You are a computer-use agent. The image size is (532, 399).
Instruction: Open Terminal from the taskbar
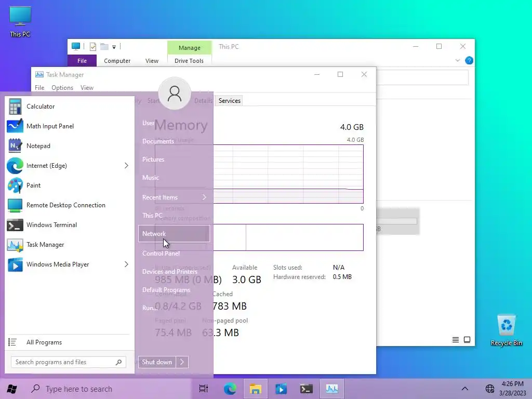tap(307, 389)
